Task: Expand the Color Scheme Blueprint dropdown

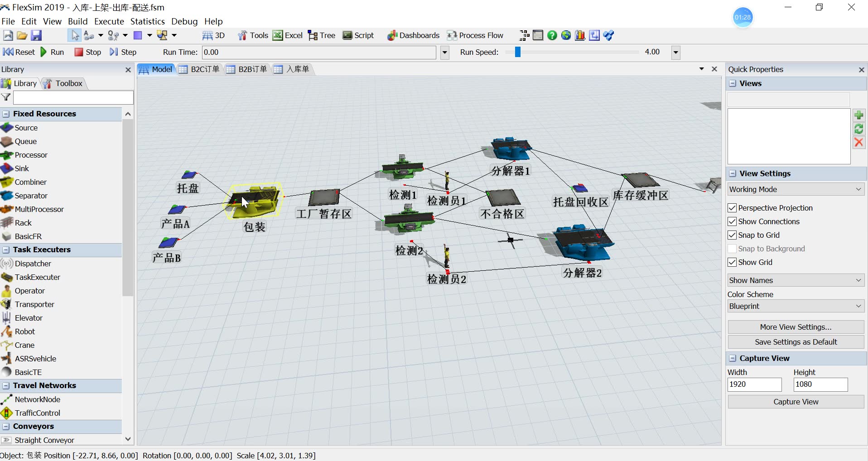Action: pyautogui.click(x=796, y=306)
